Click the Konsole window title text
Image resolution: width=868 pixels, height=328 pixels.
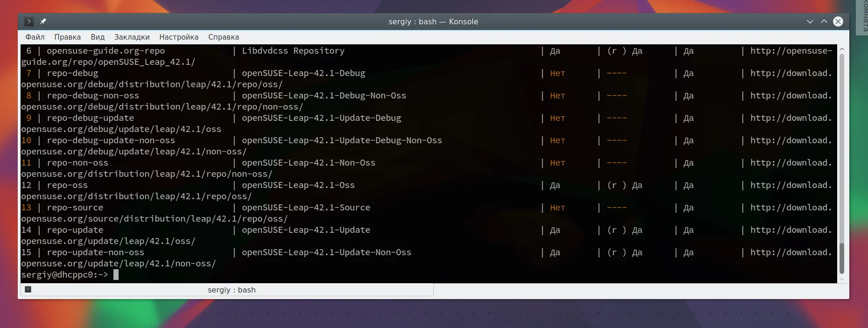coord(433,21)
